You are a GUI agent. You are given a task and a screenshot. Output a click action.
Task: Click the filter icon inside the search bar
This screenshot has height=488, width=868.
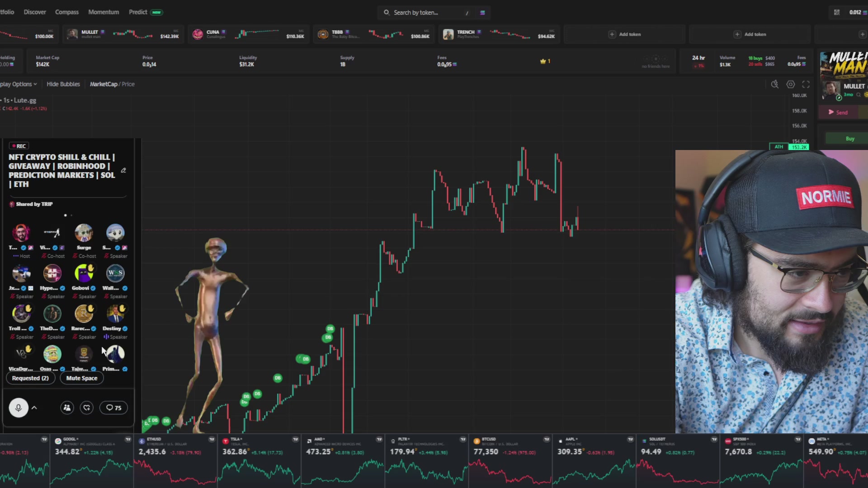click(x=482, y=13)
